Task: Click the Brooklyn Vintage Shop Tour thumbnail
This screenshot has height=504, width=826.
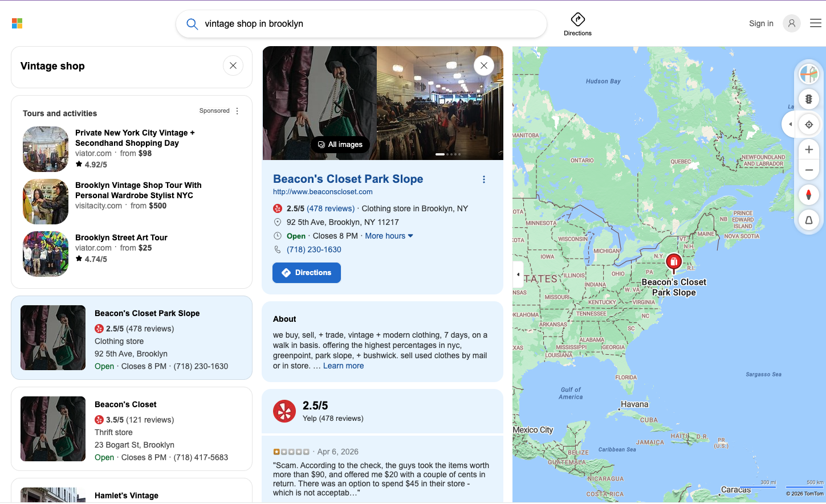Action: tap(46, 202)
